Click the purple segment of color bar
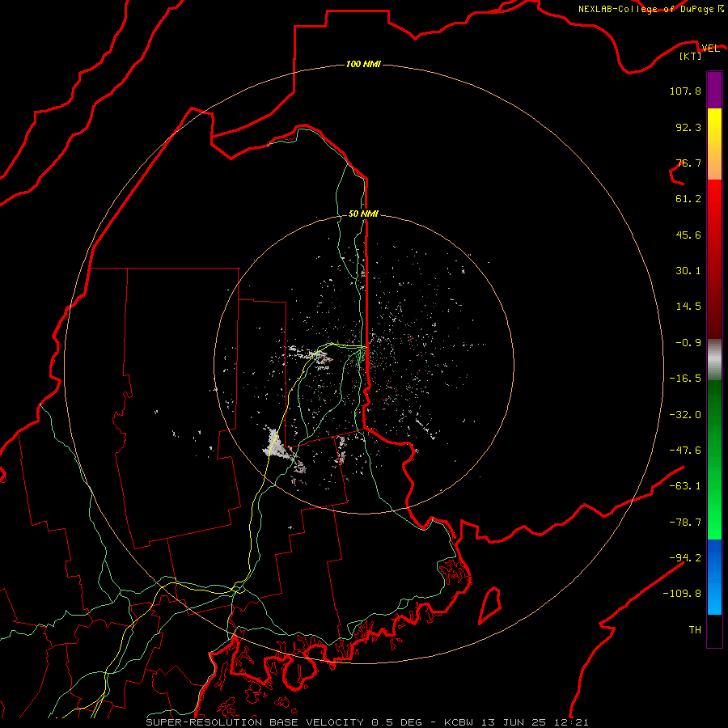Screen dimensions: 728x728 [x=714, y=91]
